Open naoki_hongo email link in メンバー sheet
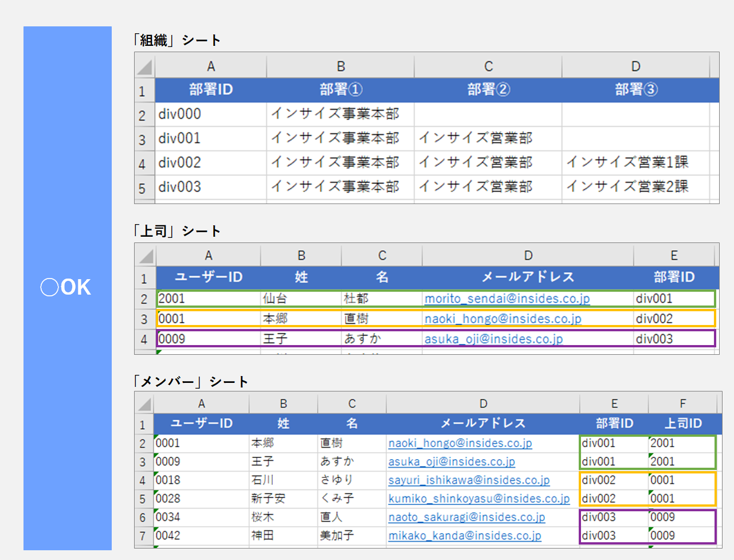The height and width of the screenshot is (560, 734). (460, 443)
